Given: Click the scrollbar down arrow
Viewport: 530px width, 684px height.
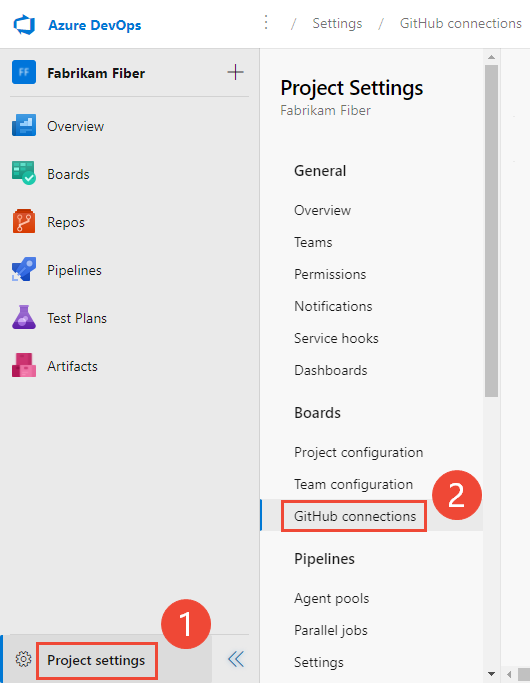Looking at the screenshot, I should 491,674.
